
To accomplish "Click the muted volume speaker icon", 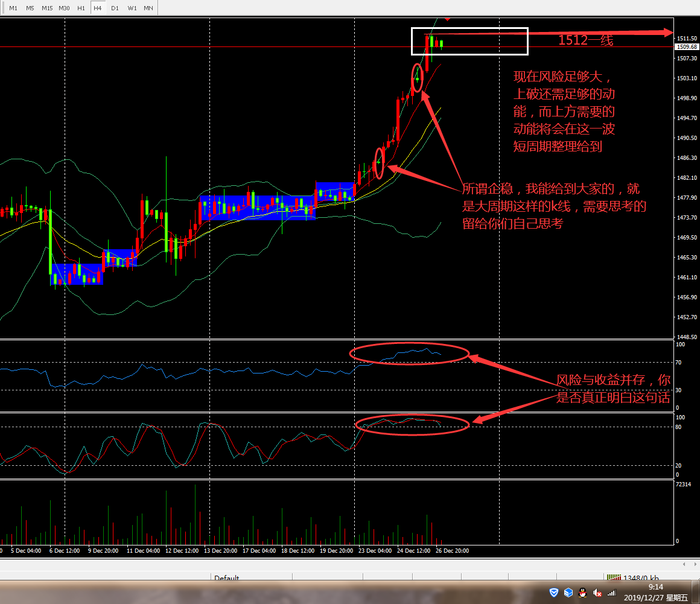I will pyautogui.click(x=597, y=593).
